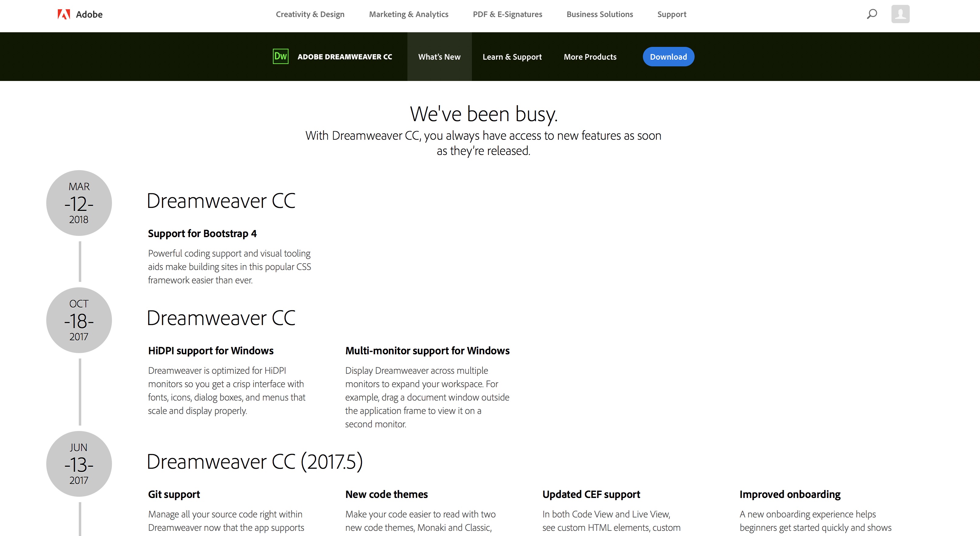
Task: Select the OCT 18 2017 timeline marker
Action: point(79,320)
